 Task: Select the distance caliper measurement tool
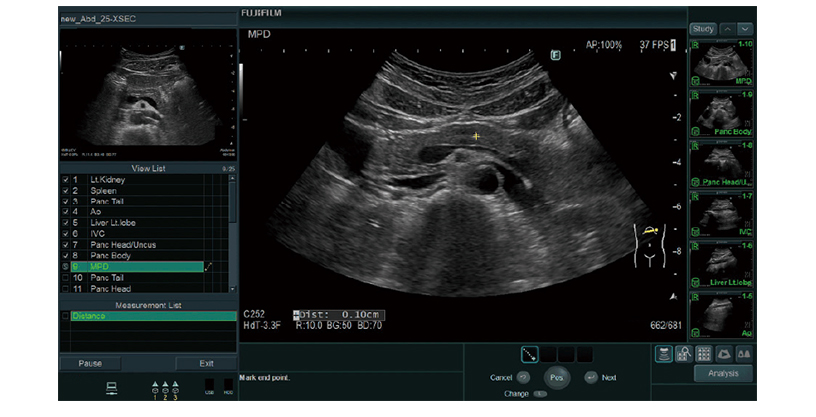[x=530, y=355]
